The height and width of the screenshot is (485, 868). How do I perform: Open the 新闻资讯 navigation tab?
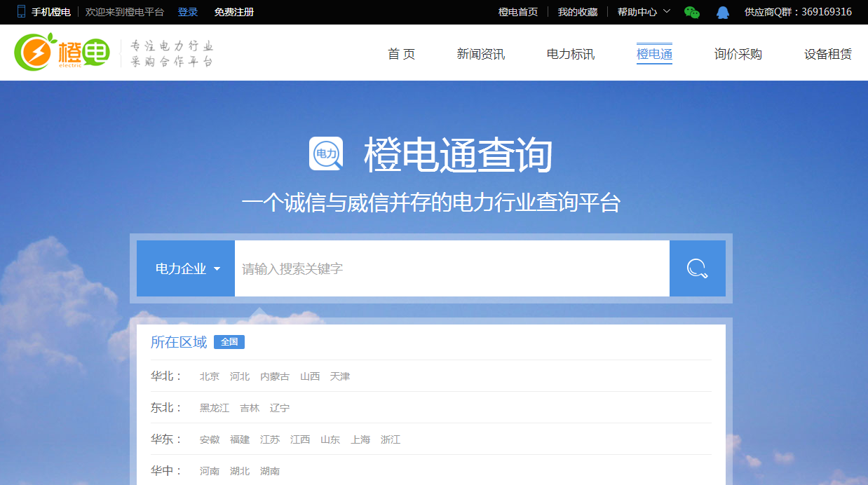point(480,54)
